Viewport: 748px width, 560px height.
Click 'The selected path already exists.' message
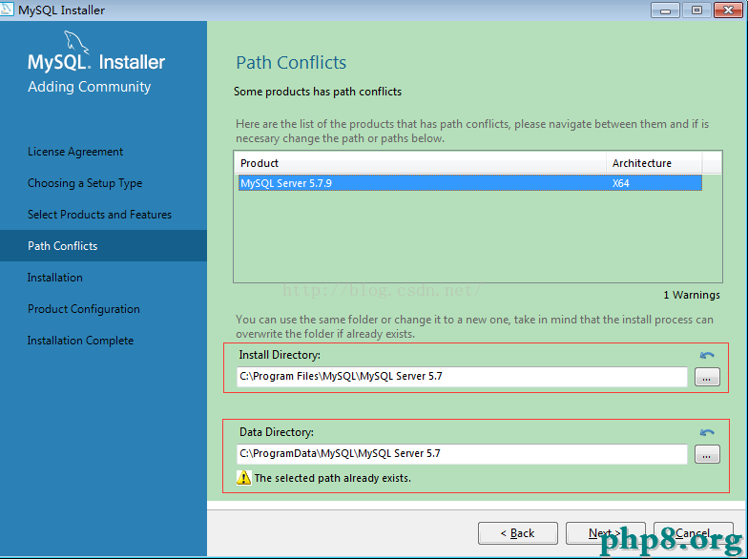332,478
